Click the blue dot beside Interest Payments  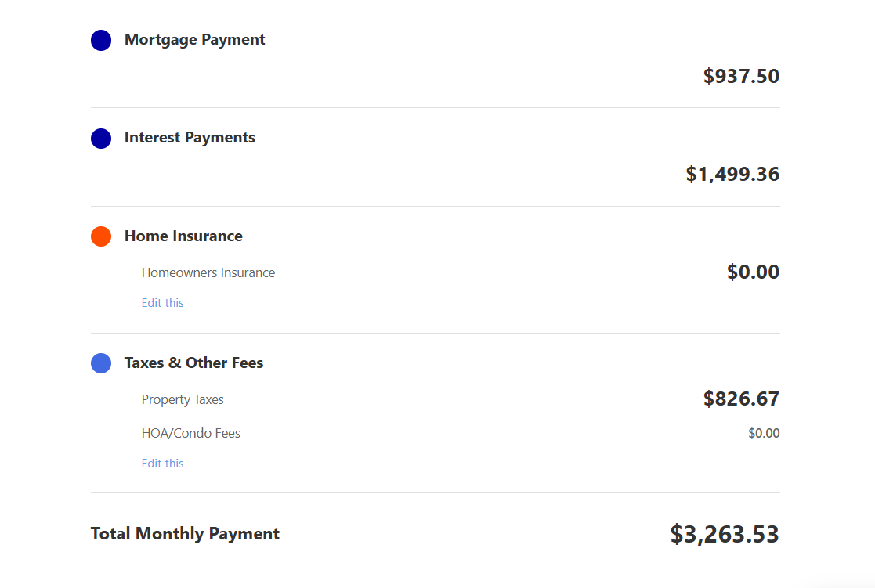coord(101,139)
